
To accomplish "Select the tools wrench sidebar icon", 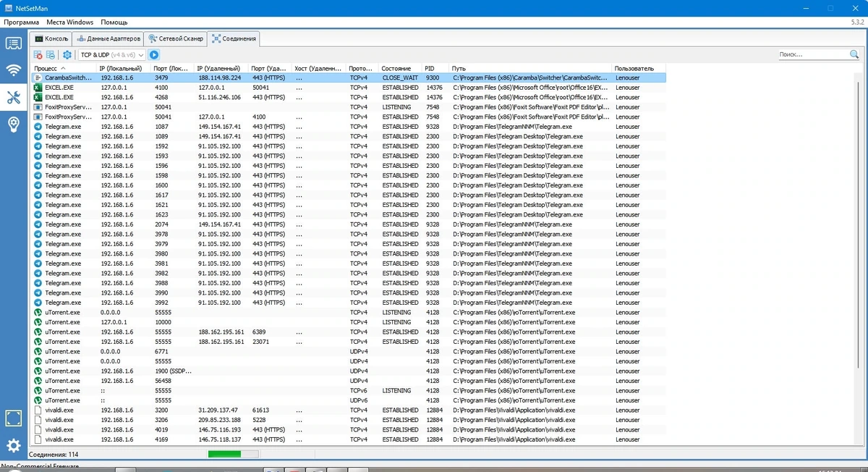I will tap(13, 98).
